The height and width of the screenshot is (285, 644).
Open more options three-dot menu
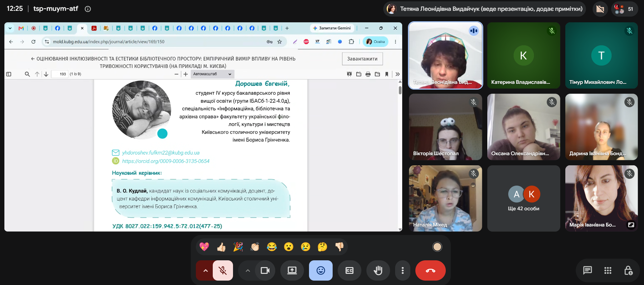coord(403,270)
